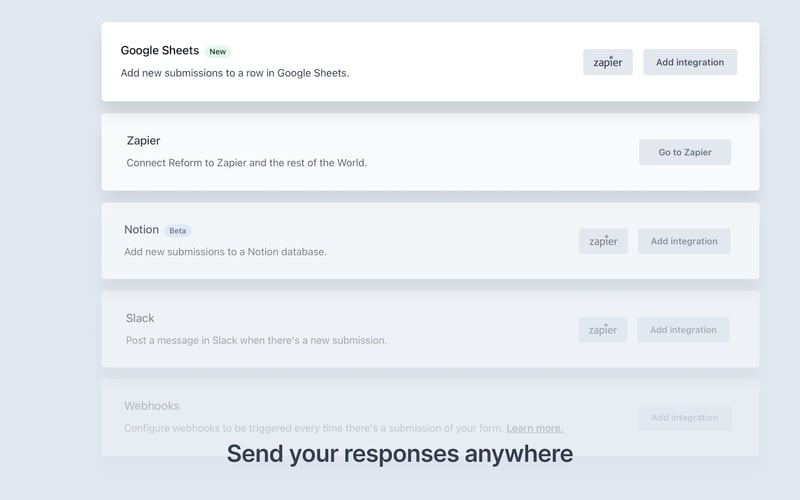Image resolution: width=800 pixels, height=500 pixels.
Task: Select the Google Sheets title
Action: tap(160, 51)
